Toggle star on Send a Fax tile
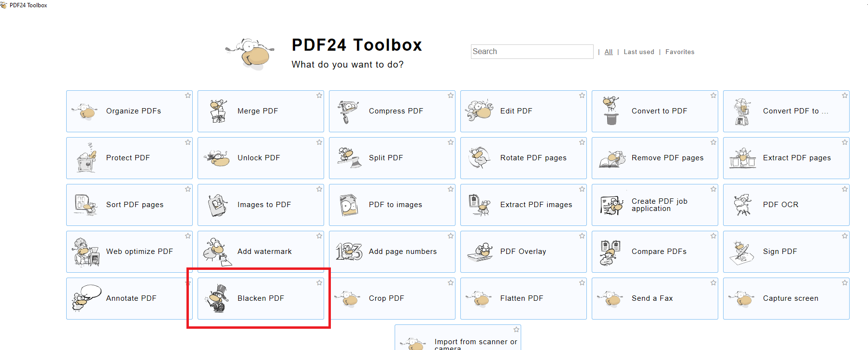The image size is (868, 350). (713, 283)
